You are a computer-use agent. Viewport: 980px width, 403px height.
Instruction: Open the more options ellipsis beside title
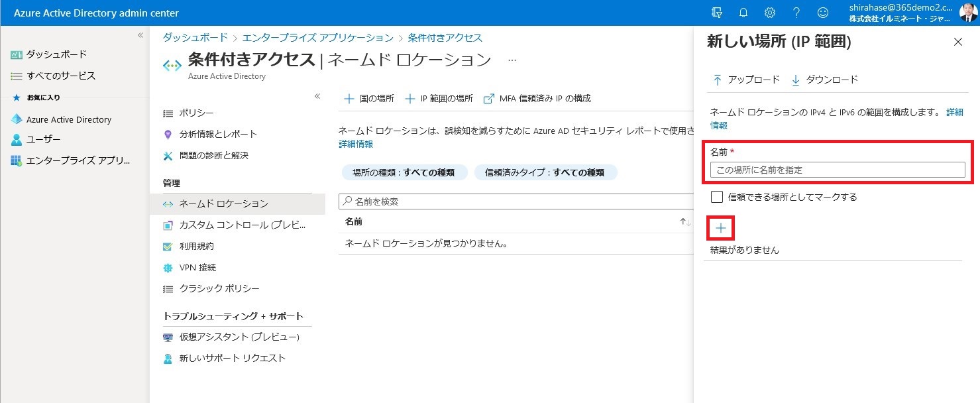[x=512, y=60]
